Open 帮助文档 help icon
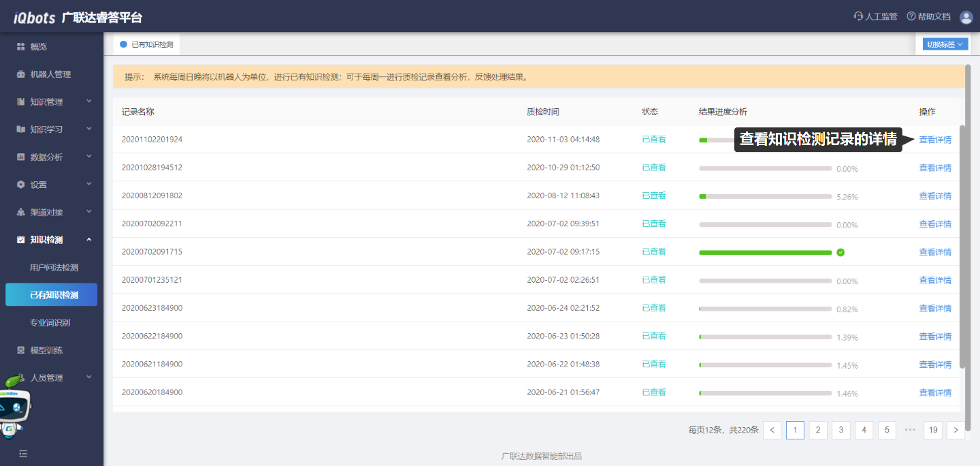The width and height of the screenshot is (980, 466). [x=911, y=16]
